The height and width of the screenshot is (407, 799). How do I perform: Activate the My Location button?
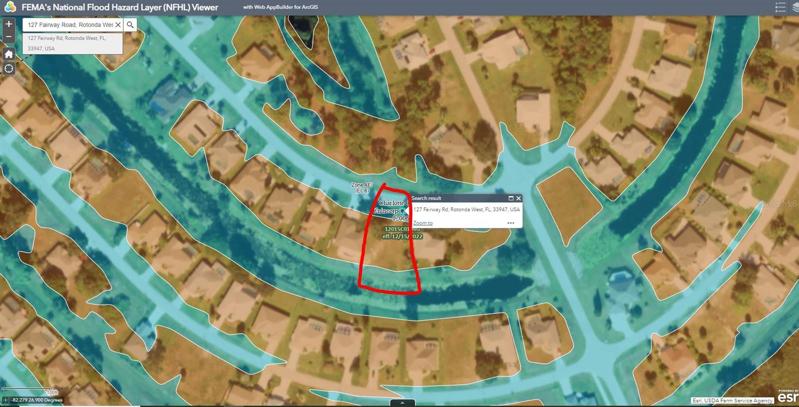click(9, 69)
